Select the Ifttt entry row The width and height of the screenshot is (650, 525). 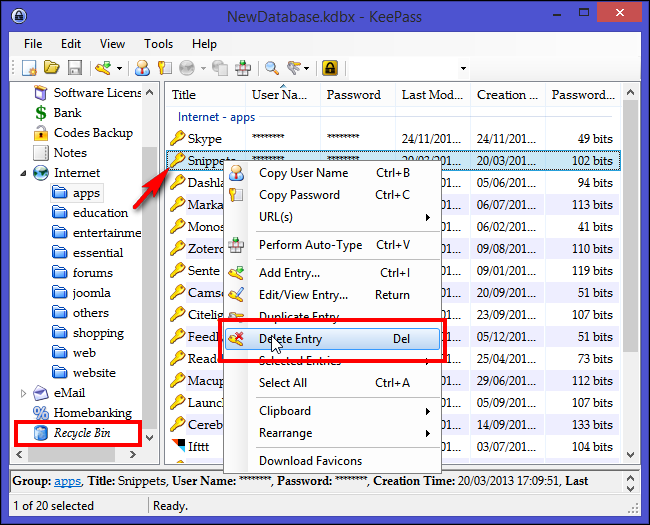click(x=393, y=447)
